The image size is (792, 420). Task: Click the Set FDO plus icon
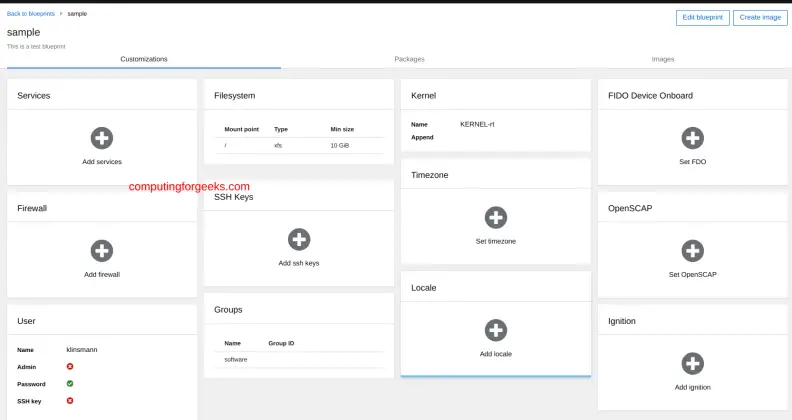(692, 138)
